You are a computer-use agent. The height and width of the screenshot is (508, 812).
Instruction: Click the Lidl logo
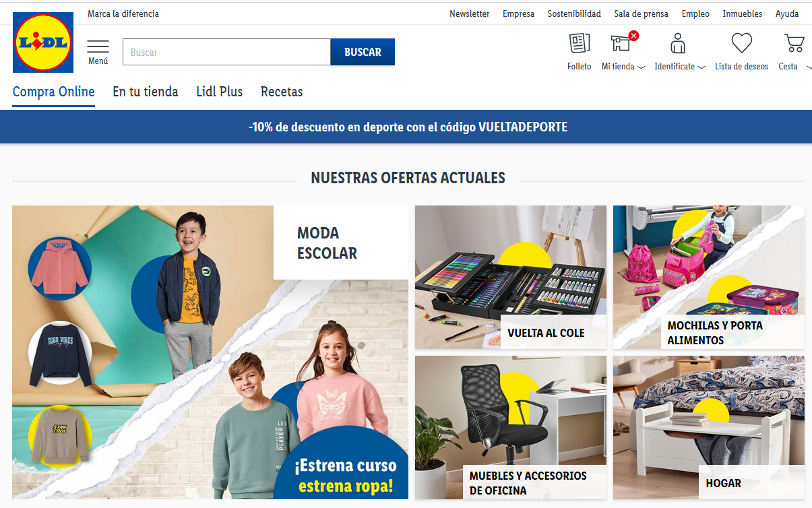click(x=43, y=42)
